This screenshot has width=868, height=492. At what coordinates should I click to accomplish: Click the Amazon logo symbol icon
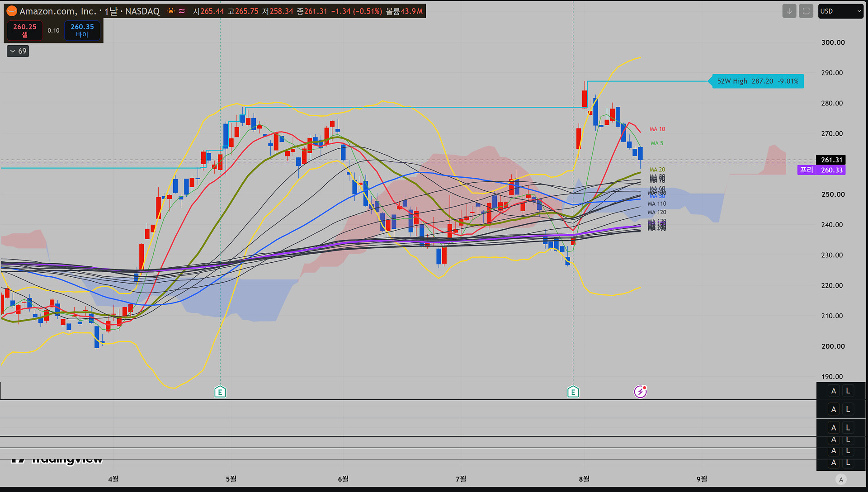click(12, 11)
